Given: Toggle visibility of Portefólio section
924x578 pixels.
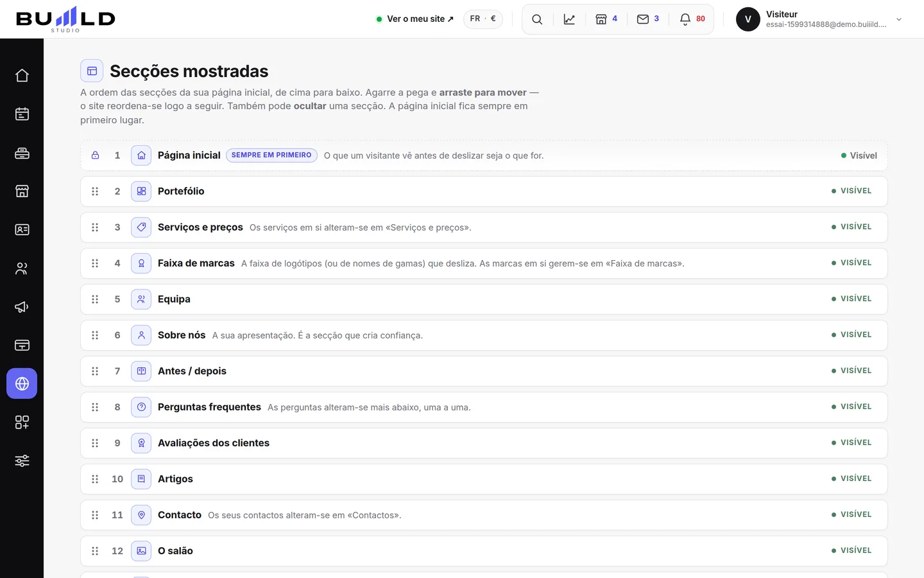Looking at the screenshot, I should (851, 191).
